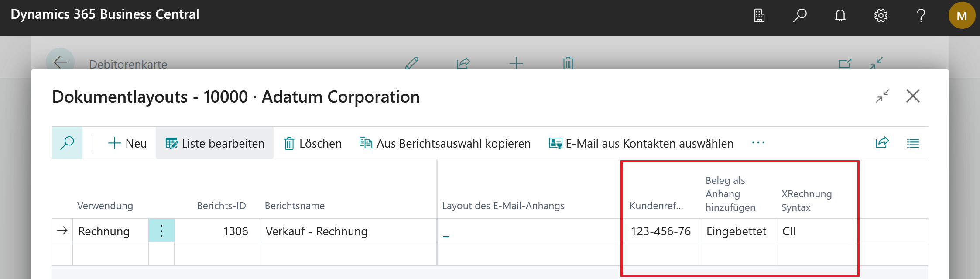Open the CII XRechnung syntax cell
Image resolution: width=980 pixels, height=279 pixels.
[815, 231]
